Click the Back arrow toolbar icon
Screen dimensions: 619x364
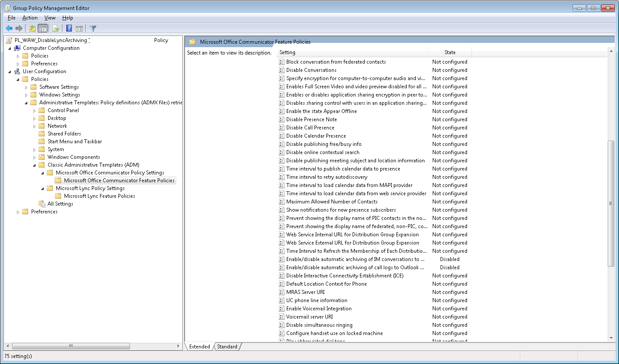click(9, 29)
